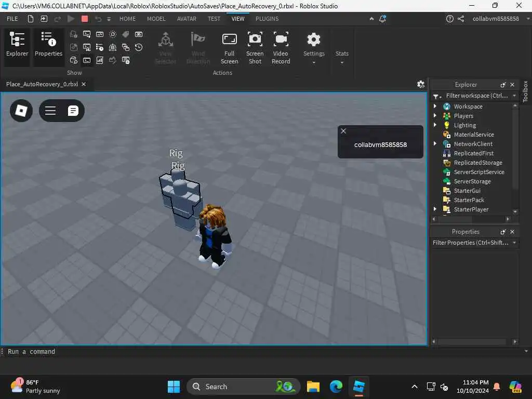Click the bar chart Performance icon
The width and height of the screenshot is (532, 399).
pyautogui.click(x=100, y=60)
